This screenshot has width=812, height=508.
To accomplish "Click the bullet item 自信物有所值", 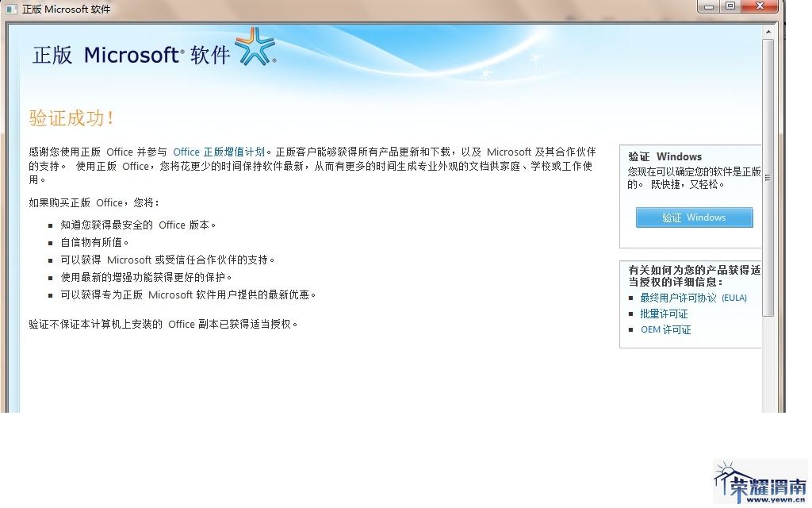I will 94,242.
